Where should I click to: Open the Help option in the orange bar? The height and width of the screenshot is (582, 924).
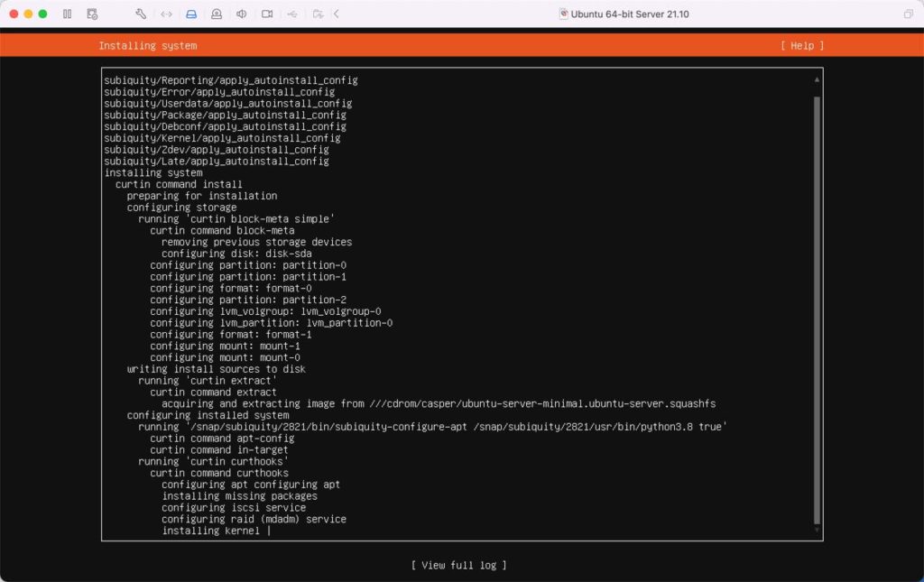coord(801,45)
